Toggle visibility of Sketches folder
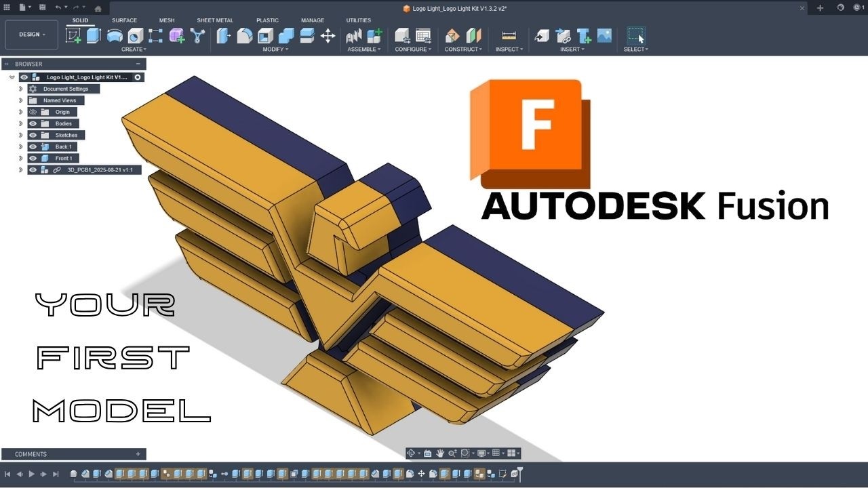This screenshot has width=868, height=488. (x=33, y=135)
